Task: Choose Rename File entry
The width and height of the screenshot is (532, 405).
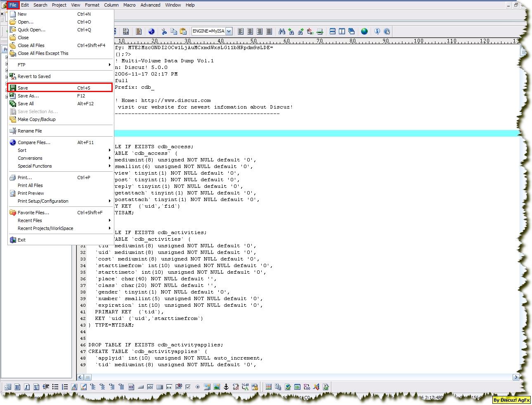Action: click(x=60, y=131)
